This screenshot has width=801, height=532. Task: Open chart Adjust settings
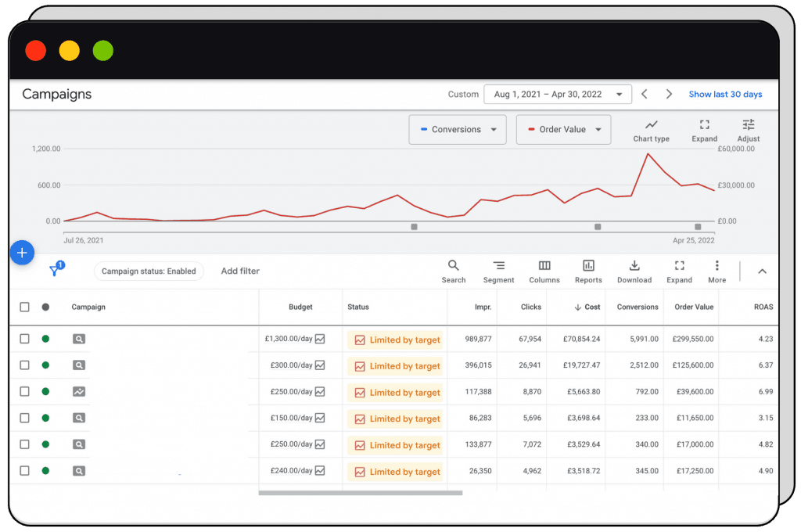coord(748,131)
